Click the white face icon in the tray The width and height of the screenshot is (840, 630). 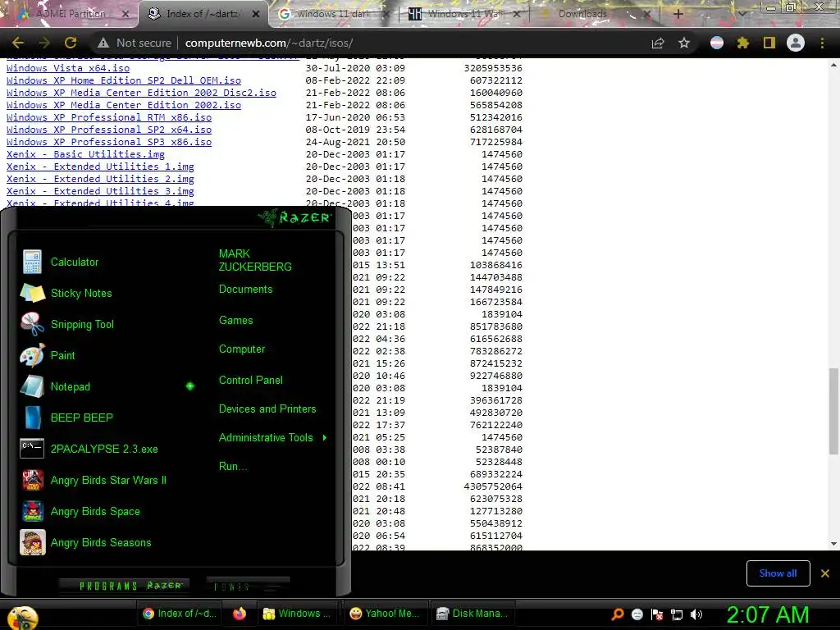[637, 614]
